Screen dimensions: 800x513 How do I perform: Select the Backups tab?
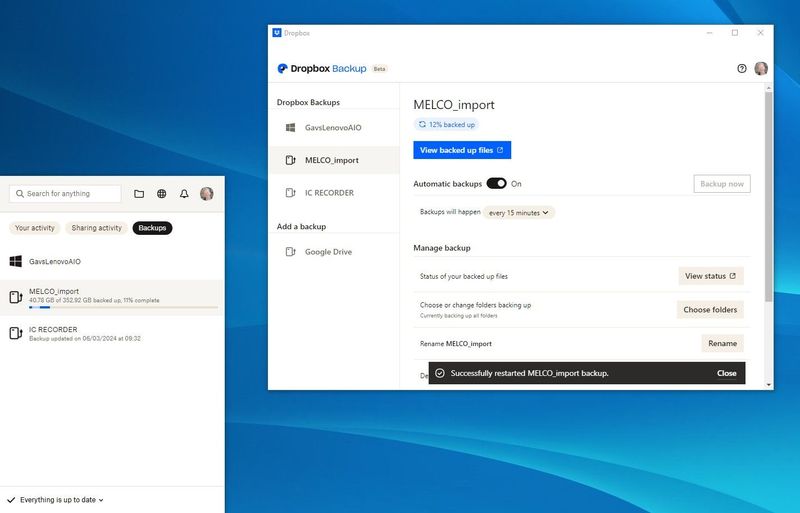click(x=152, y=228)
